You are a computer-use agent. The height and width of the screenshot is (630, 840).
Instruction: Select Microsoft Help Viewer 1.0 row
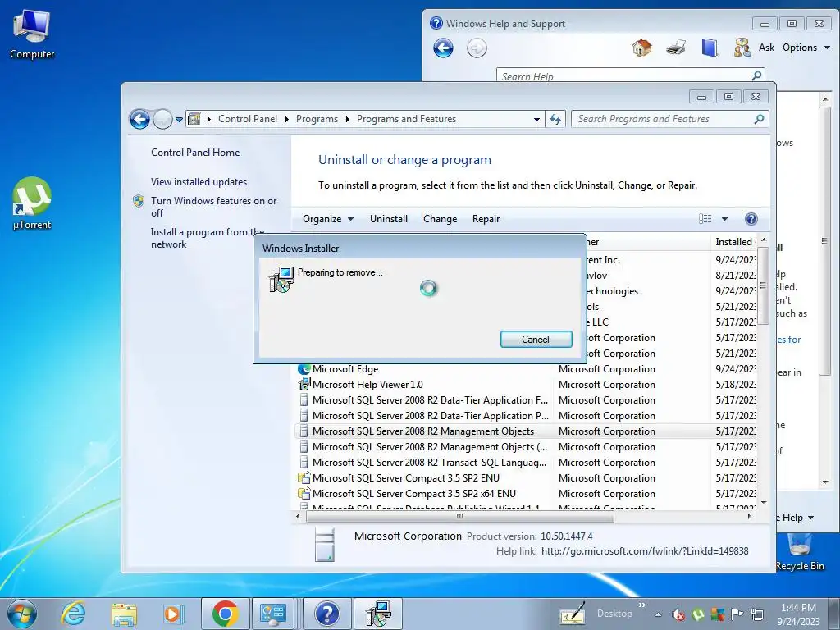525,384
